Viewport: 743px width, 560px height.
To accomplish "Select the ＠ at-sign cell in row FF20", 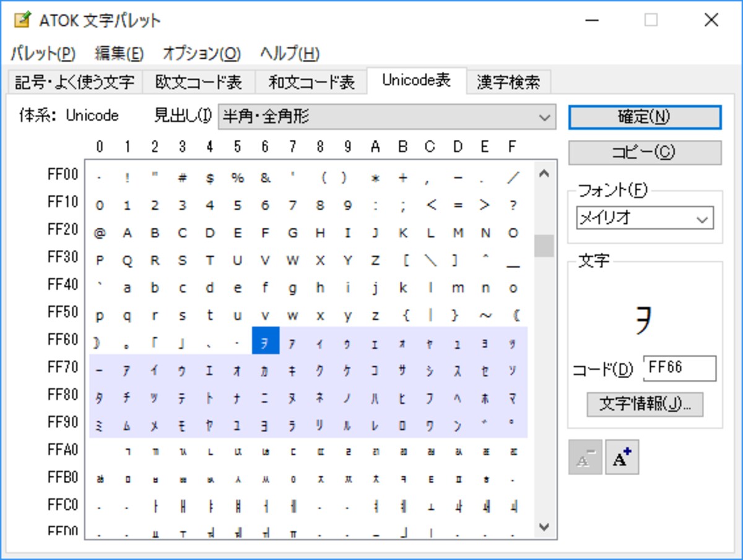I will click(100, 233).
